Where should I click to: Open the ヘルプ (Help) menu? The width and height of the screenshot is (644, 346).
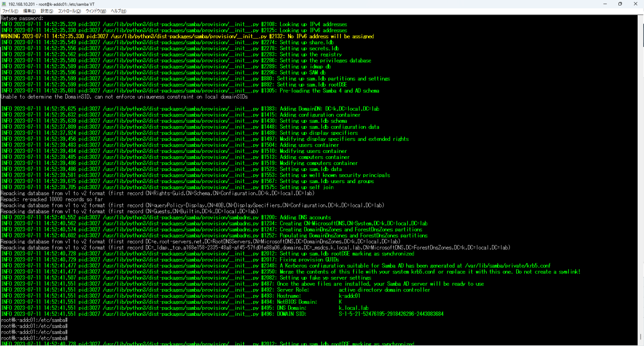pos(119,11)
